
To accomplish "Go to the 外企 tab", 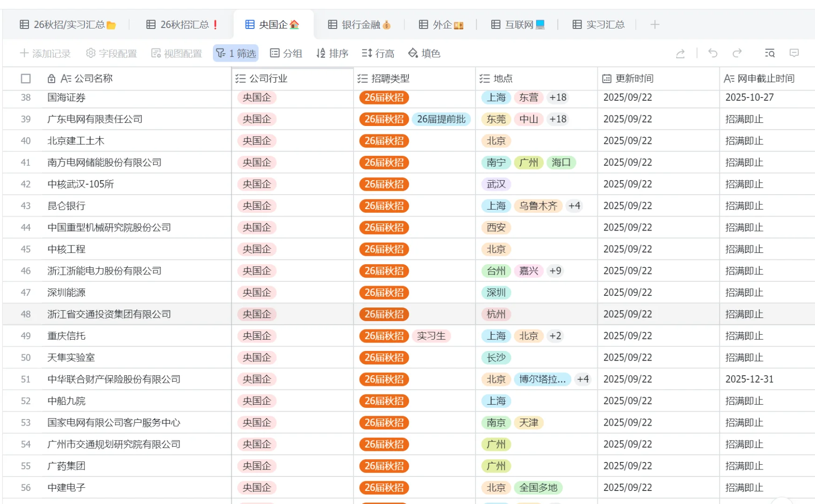I will (441, 25).
